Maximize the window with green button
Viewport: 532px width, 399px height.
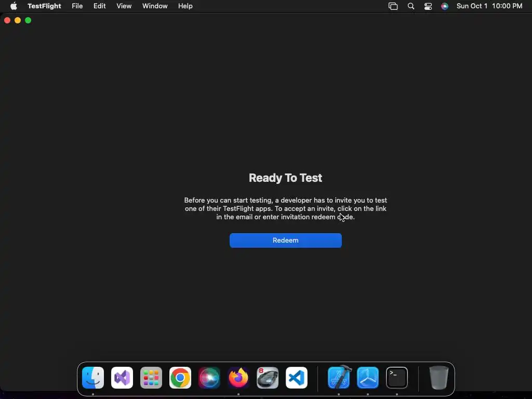tap(28, 20)
